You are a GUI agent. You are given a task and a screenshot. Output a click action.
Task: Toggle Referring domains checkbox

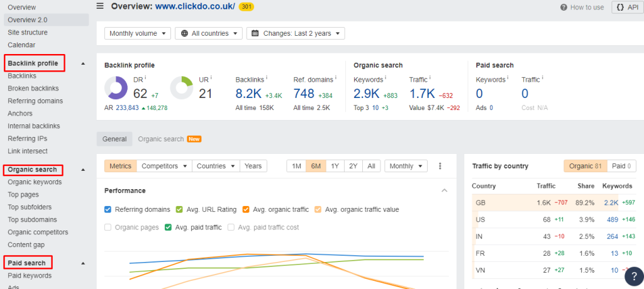(108, 209)
